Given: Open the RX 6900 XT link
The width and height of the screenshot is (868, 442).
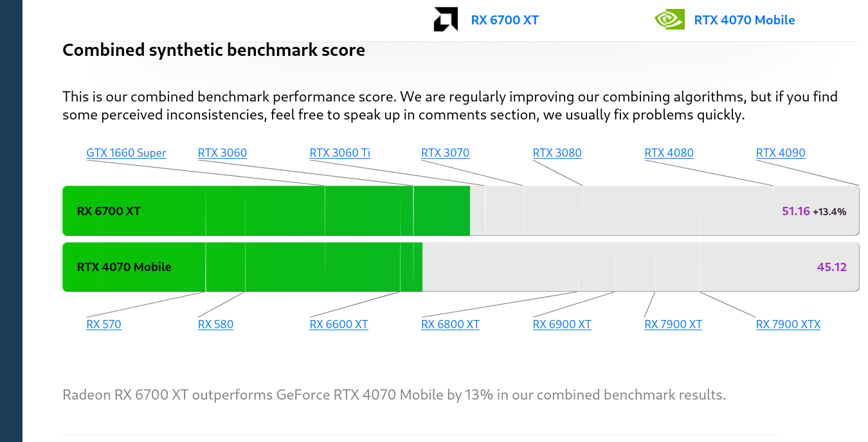Looking at the screenshot, I should click(x=562, y=324).
